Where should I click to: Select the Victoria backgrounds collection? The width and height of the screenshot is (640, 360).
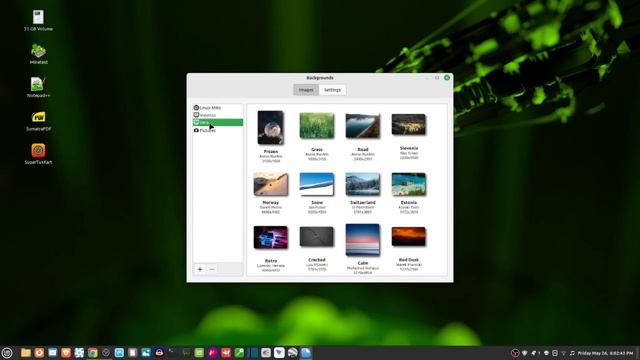coord(218,115)
